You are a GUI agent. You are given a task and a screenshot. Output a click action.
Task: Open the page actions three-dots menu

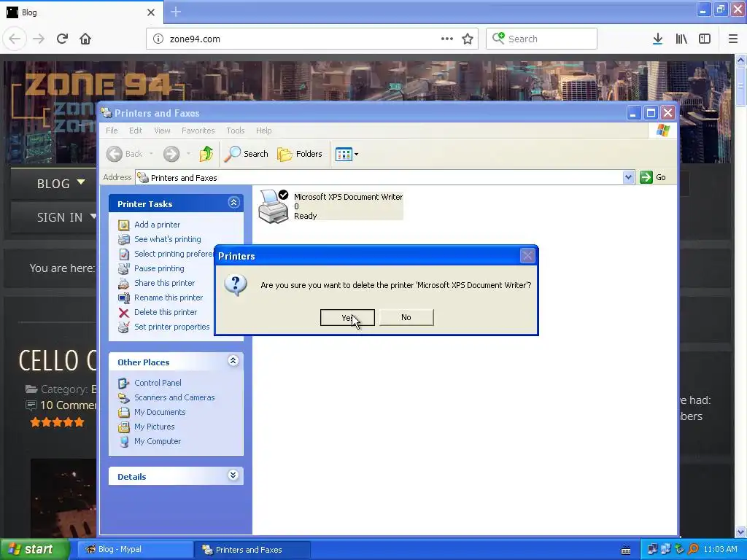click(447, 39)
